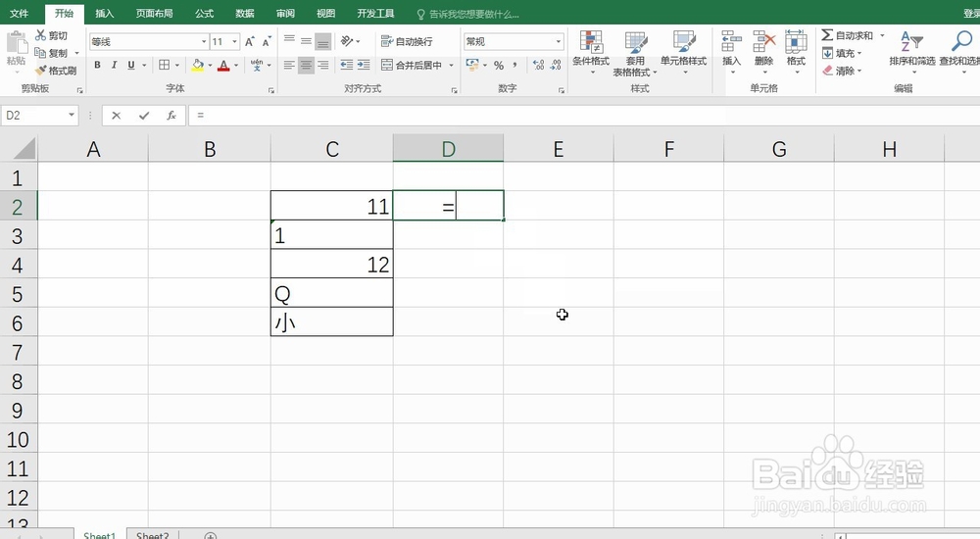Apply comma style
The height and width of the screenshot is (539, 980).
pos(514,65)
